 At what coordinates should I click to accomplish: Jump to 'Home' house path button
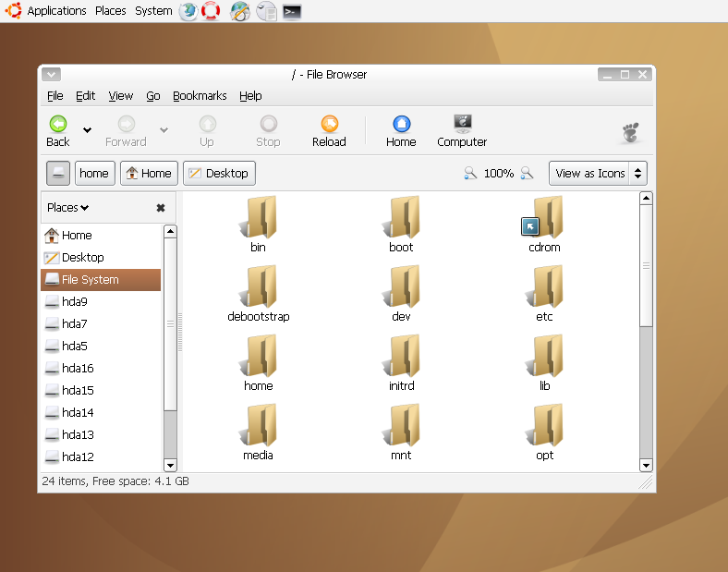(x=149, y=173)
